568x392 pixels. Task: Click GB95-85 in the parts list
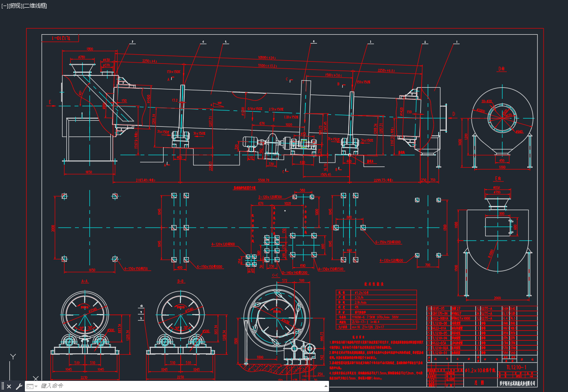[438, 309]
